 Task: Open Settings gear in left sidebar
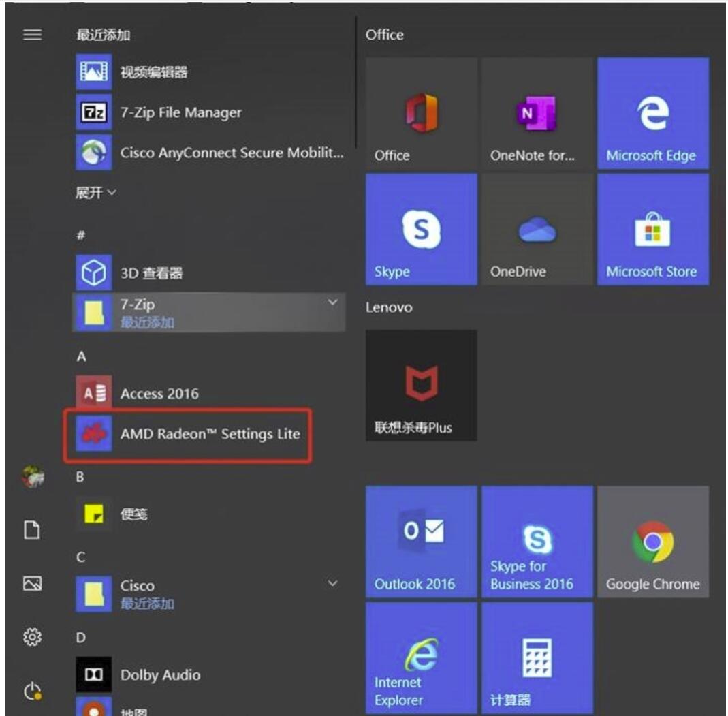[32, 637]
